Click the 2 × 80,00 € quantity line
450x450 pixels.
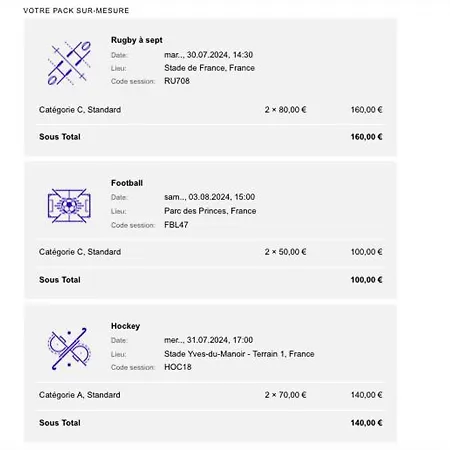click(x=285, y=110)
